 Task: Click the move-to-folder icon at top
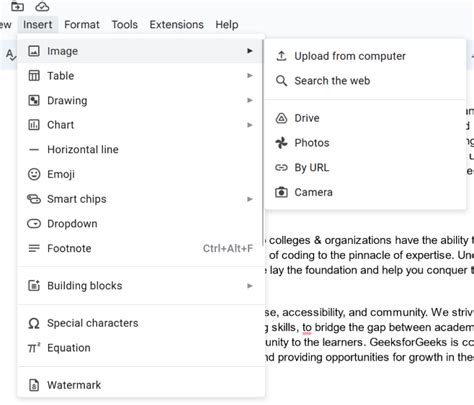coord(17,6)
